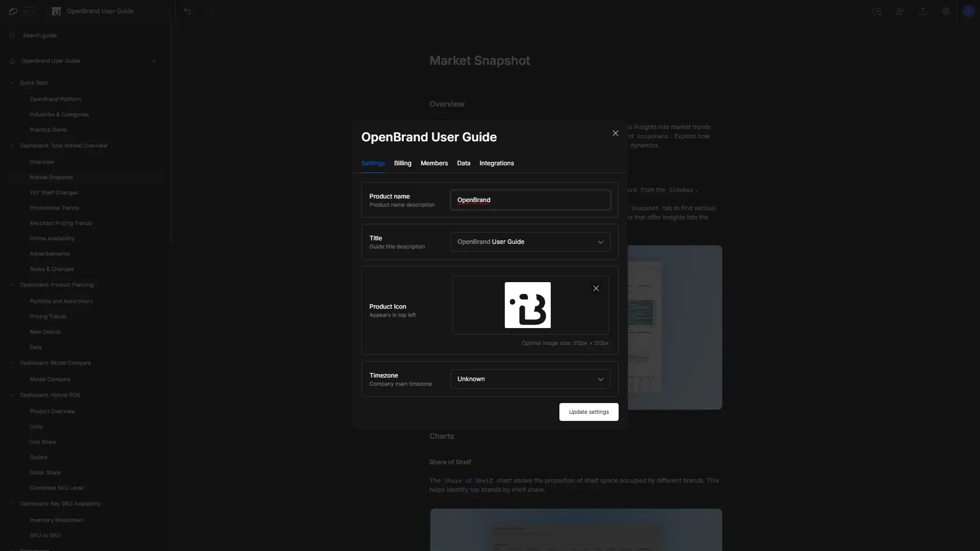The width and height of the screenshot is (980, 551).
Task: Switch to the Integrations tab
Action: point(496,163)
